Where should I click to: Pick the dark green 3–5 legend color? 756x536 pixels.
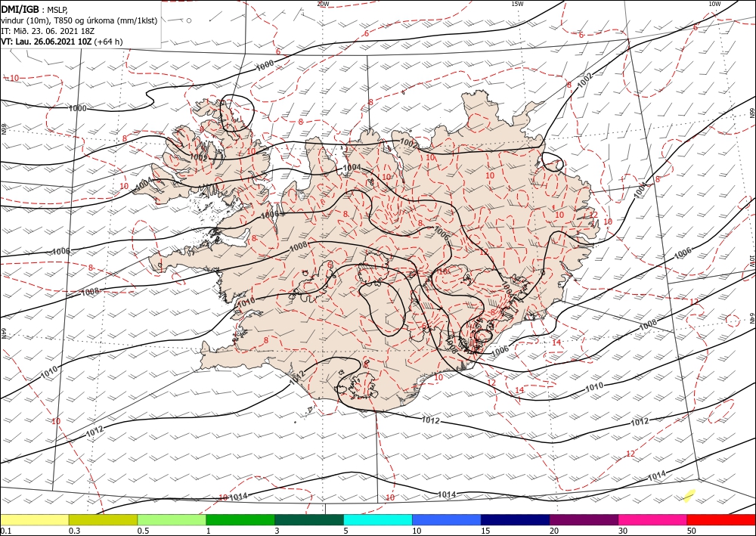coord(309,519)
